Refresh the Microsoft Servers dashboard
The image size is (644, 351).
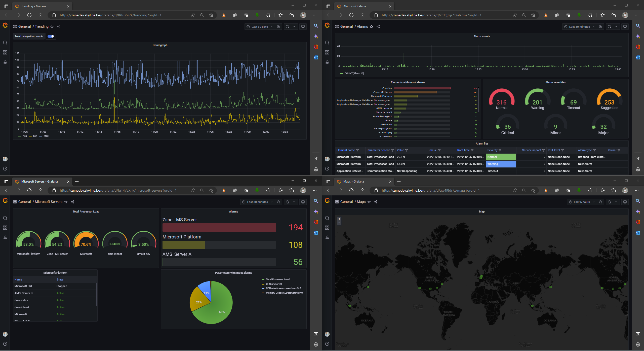[x=287, y=202]
